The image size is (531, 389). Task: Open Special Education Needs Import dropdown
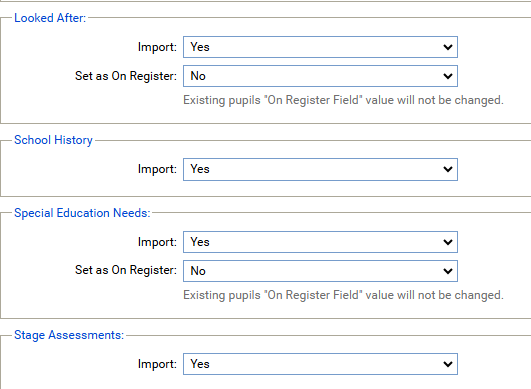point(320,242)
